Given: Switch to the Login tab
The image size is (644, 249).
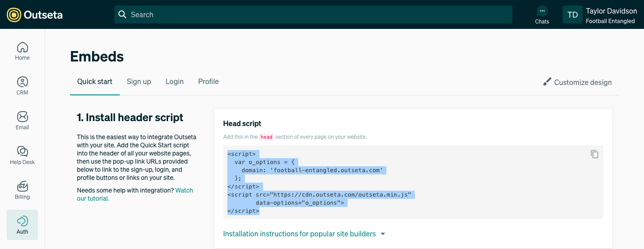Looking at the screenshot, I should click(x=174, y=82).
